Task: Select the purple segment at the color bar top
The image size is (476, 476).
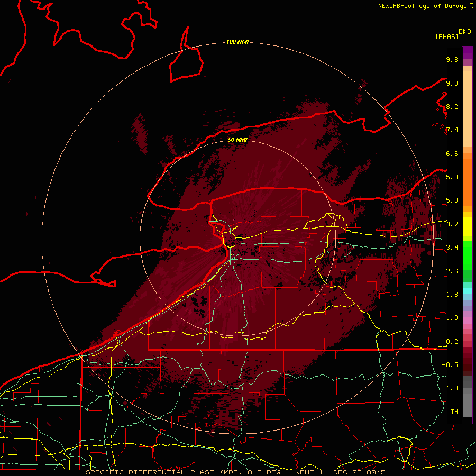Action: [467, 53]
